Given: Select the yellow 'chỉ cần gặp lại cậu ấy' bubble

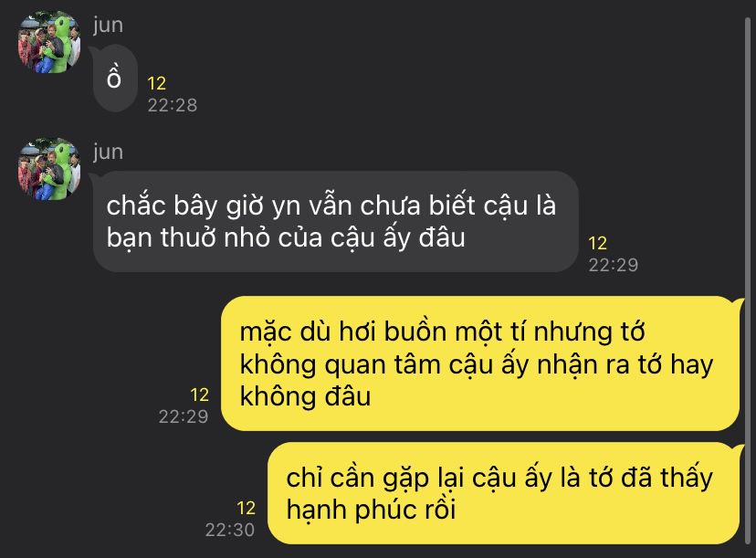Looking at the screenshot, I should coord(503,493).
